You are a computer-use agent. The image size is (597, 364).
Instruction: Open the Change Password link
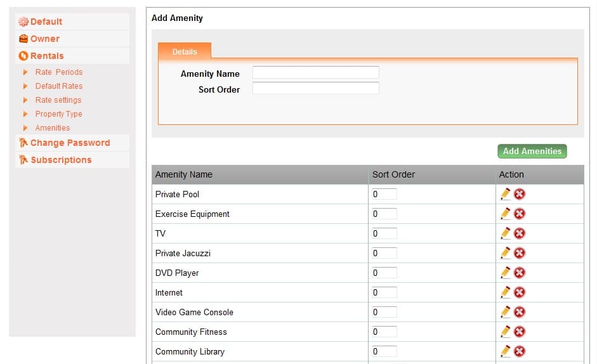(x=70, y=143)
